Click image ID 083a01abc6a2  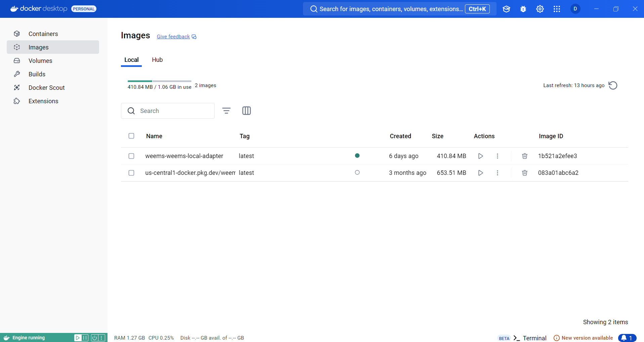pos(558,173)
